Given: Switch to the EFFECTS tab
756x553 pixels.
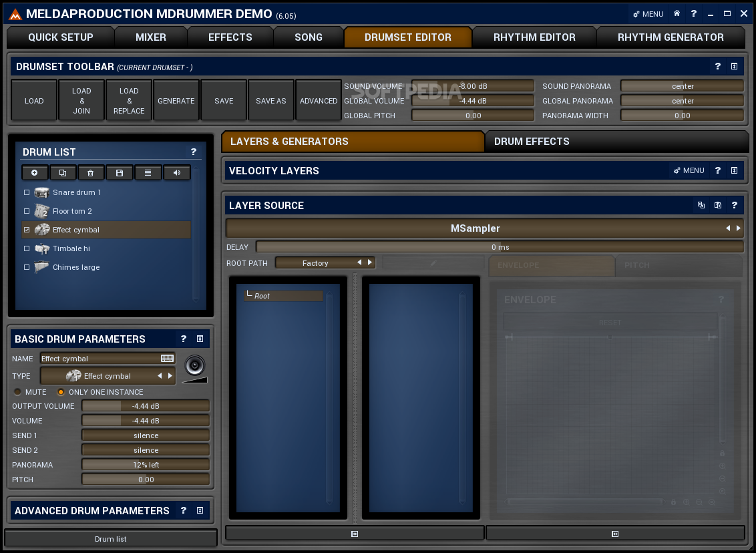Looking at the screenshot, I should (230, 37).
